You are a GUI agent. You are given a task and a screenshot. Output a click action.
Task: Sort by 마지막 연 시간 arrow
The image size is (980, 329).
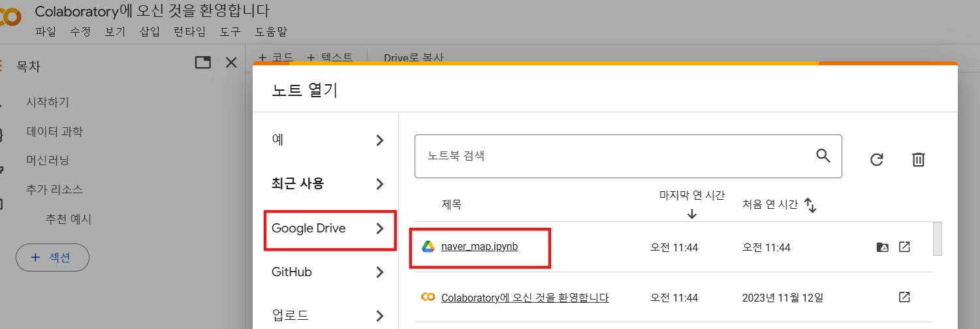pos(692,213)
